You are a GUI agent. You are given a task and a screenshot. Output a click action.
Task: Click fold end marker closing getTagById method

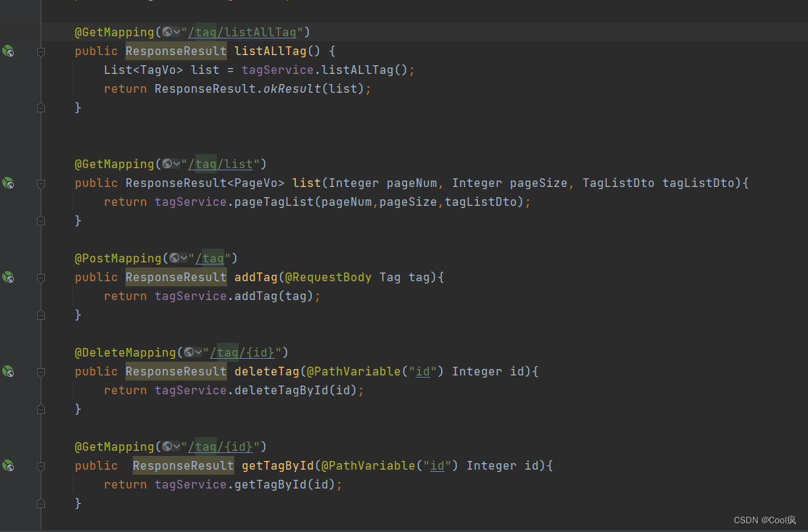(x=41, y=504)
